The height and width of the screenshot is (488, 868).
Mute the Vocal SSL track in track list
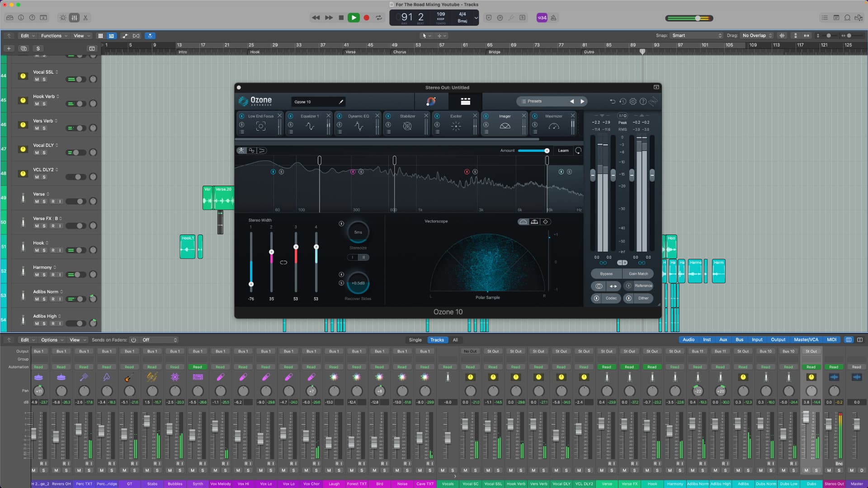37,80
